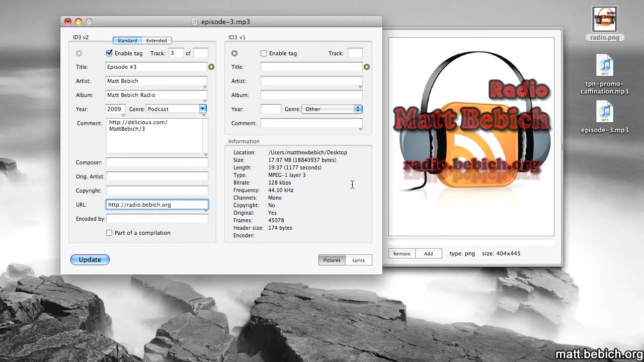Viewport: 644px width, 362px height.
Task: Expand the ID3 v1 Artist suggestions arrow
Action: [x=360, y=87]
